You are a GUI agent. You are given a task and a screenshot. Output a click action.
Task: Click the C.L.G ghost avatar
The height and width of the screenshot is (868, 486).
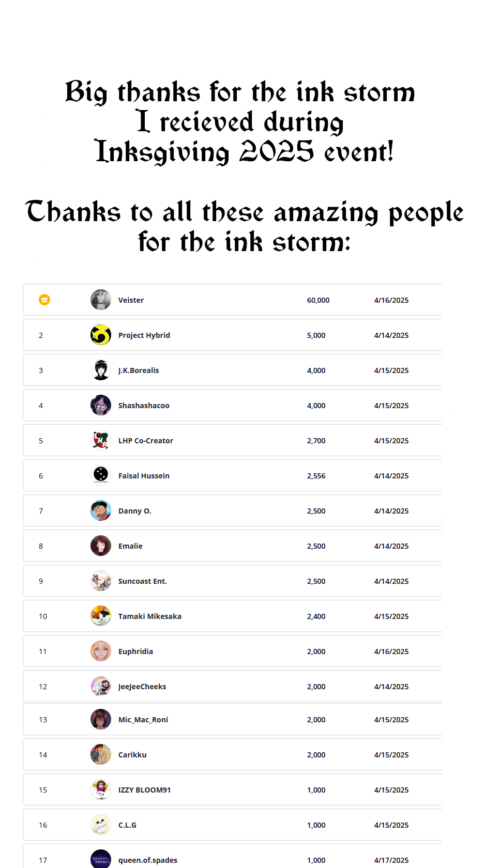click(101, 825)
